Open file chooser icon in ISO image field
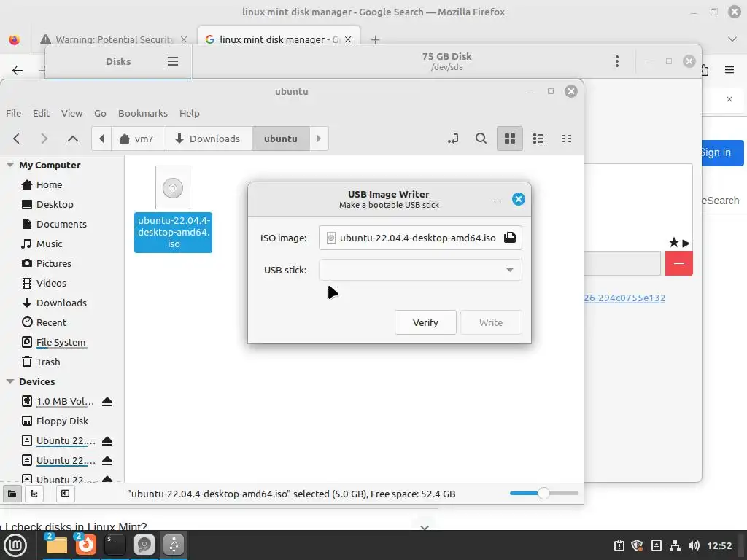The image size is (747, 560). [510, 238]
